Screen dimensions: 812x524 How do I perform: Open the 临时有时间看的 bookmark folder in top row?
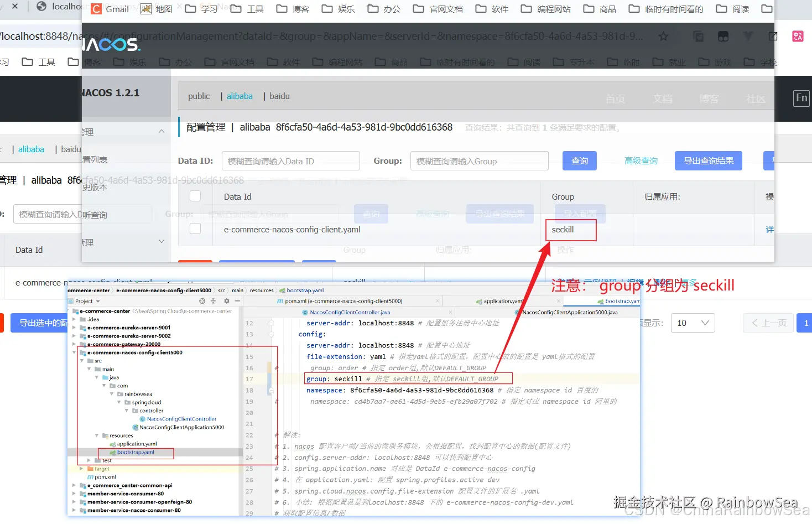pyautogui.click(x=666, y=9)
